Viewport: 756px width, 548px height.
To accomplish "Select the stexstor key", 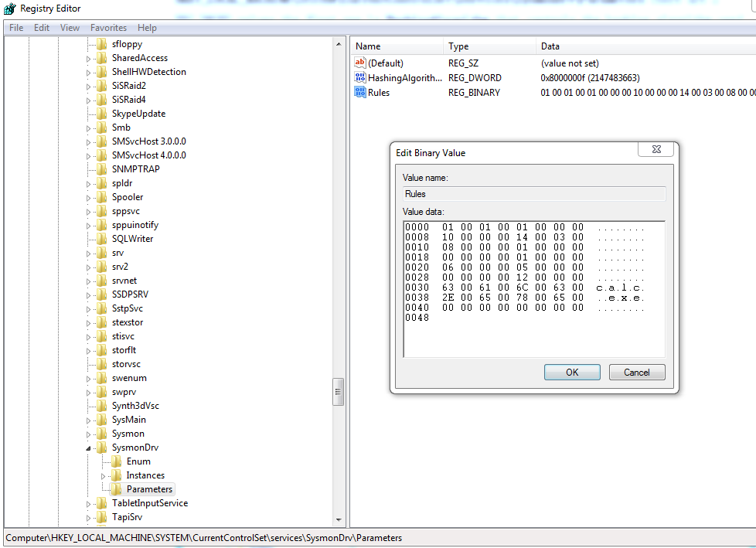I will 128,322.
